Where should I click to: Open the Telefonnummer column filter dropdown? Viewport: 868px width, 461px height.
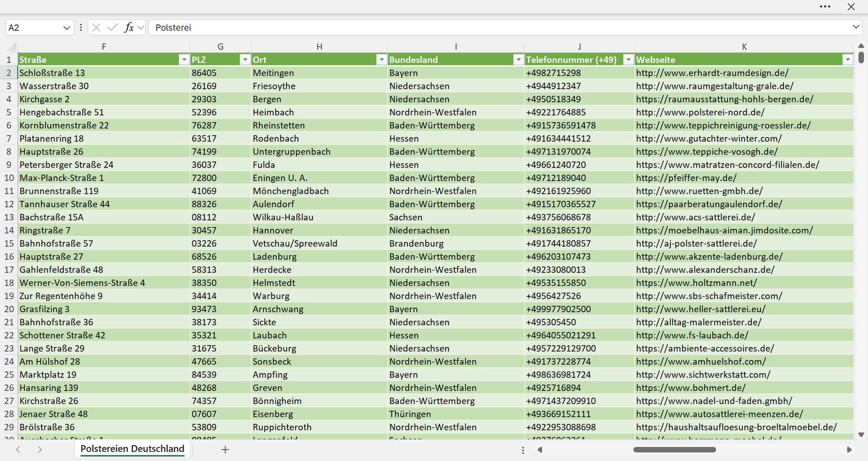pyautogui.click(x=628, y=60)
